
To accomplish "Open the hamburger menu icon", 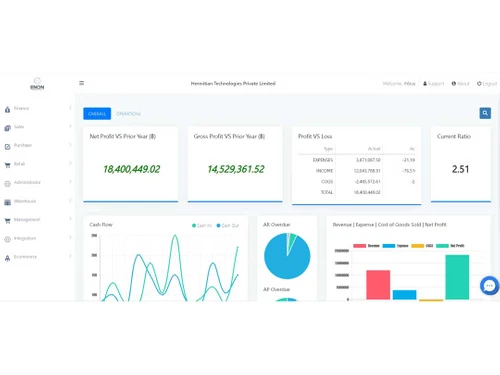I will click(81, 83).
